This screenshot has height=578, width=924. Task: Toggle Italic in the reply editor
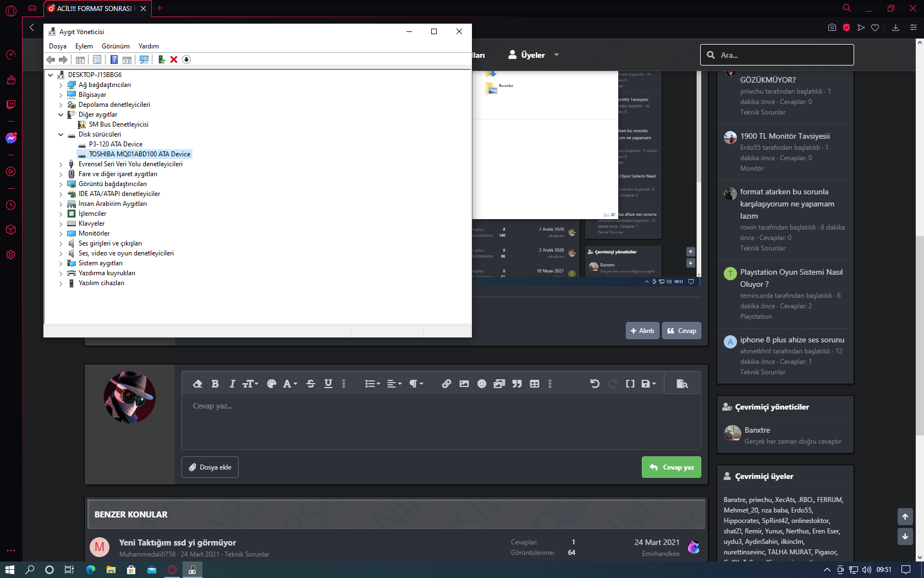[x=232, y=384]
